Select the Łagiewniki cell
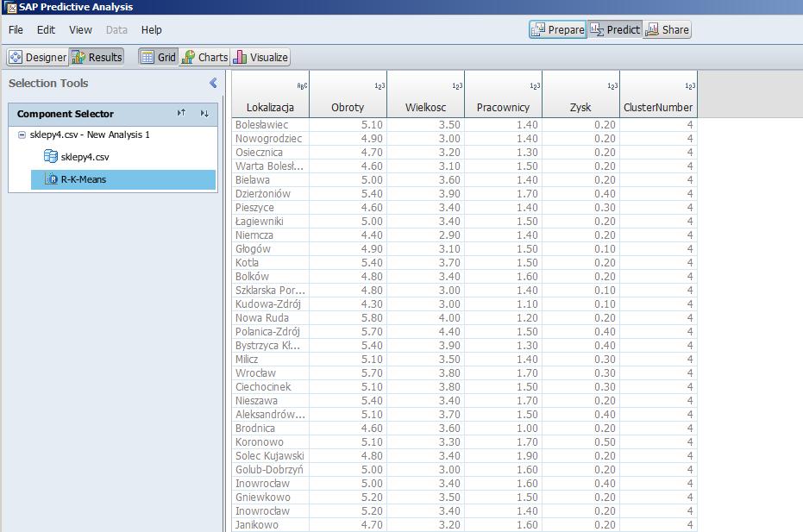 [271, 222]
